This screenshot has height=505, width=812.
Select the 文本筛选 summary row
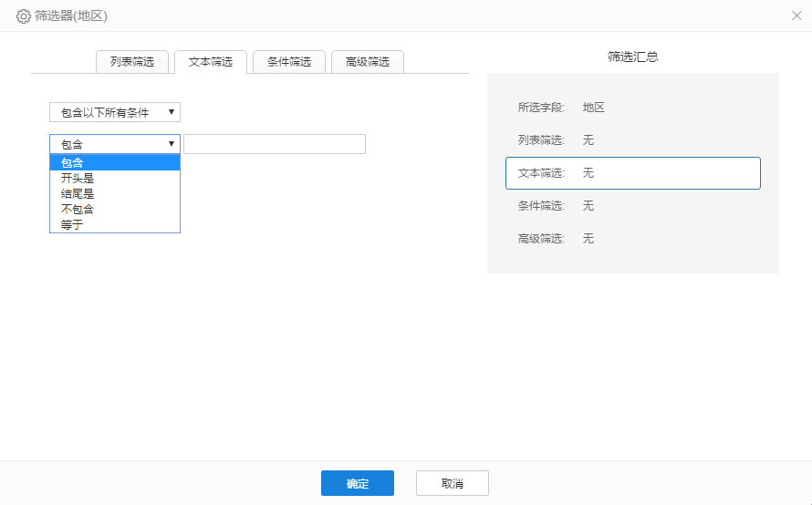pos(633,173)
